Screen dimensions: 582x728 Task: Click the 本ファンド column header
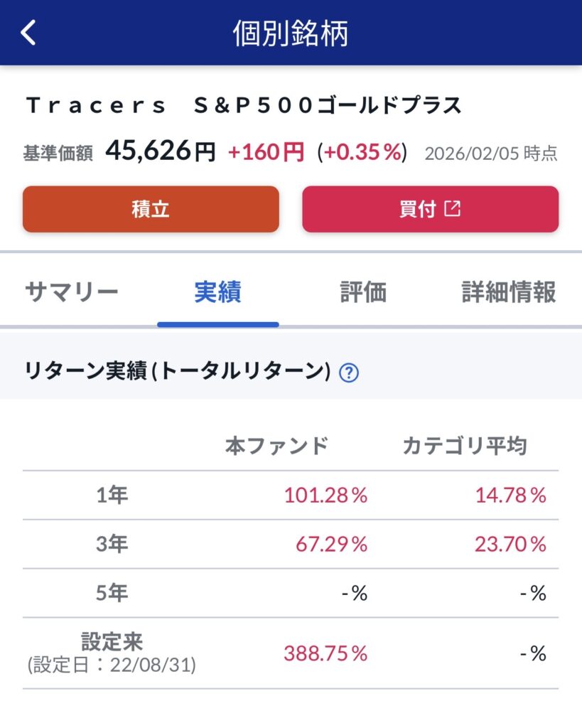tap(276, 446)
